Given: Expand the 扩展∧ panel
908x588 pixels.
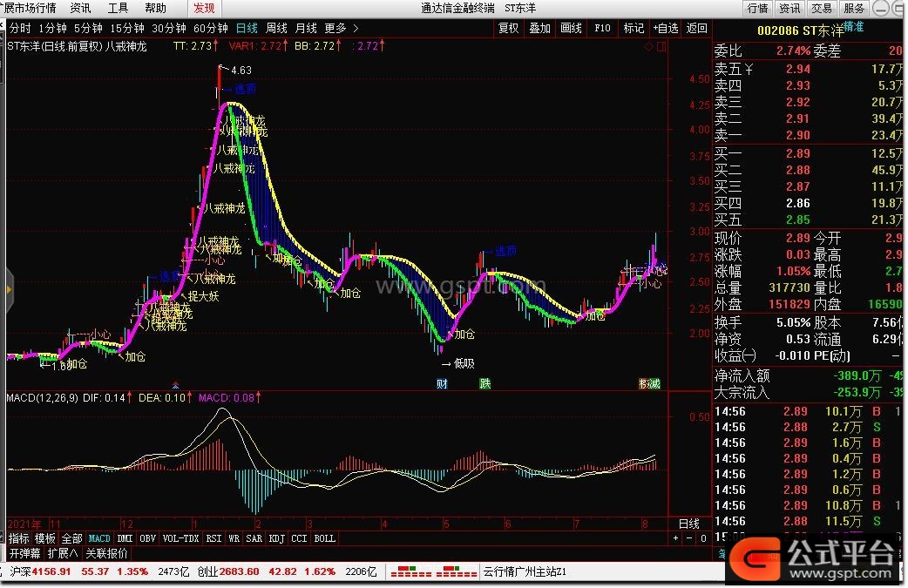Looking at the screenshot, I should [x=63, y=553].
